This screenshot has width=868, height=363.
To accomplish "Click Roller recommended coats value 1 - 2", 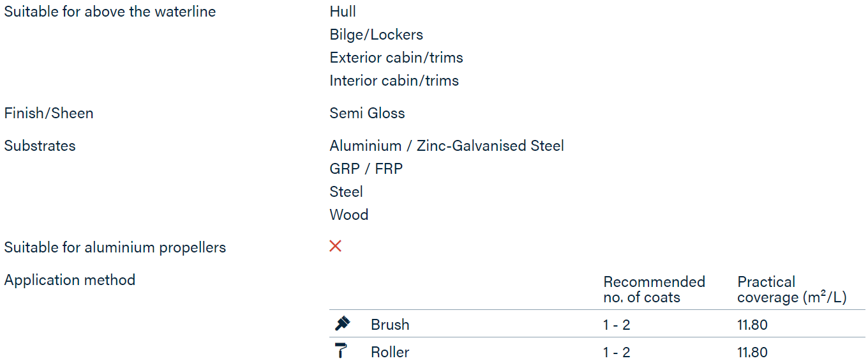I will pos(617,352).
